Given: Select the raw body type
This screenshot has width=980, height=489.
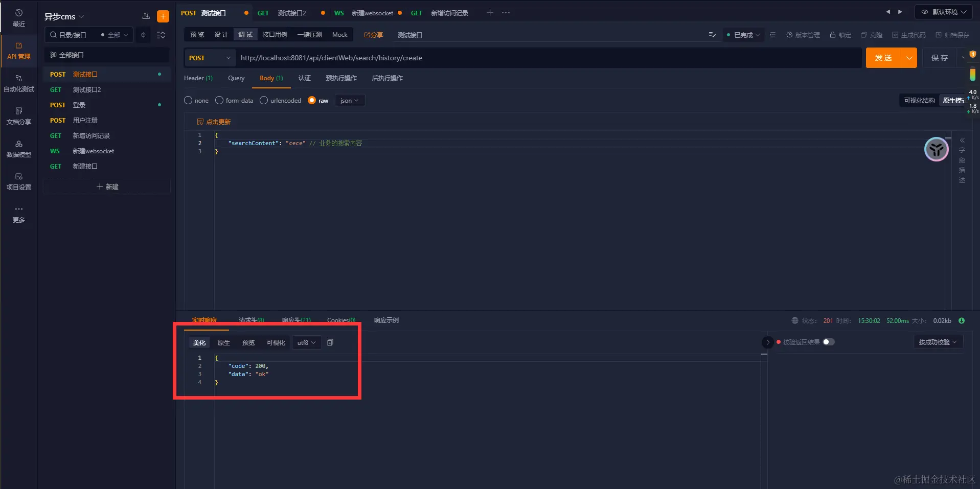Looking at the screenshot, I should pos(318,101).
